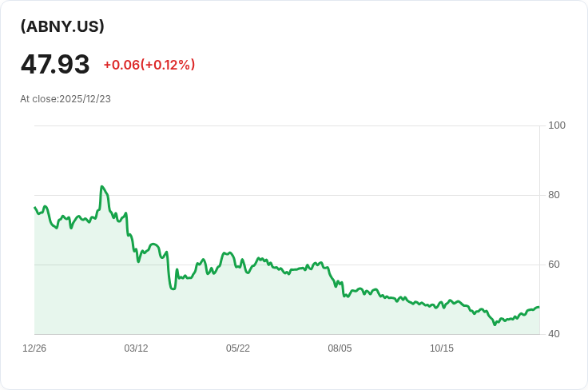Choose the 10/15 date axis label

point(441,348)
